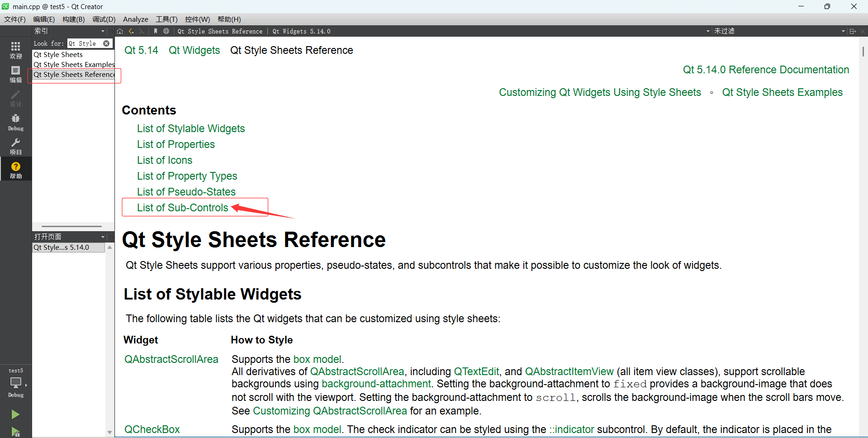Image resolution: width=868 pixels, height=438 pixels.
Task: Jump to List of Stylable Widgets
Action: tap(191, 129)
